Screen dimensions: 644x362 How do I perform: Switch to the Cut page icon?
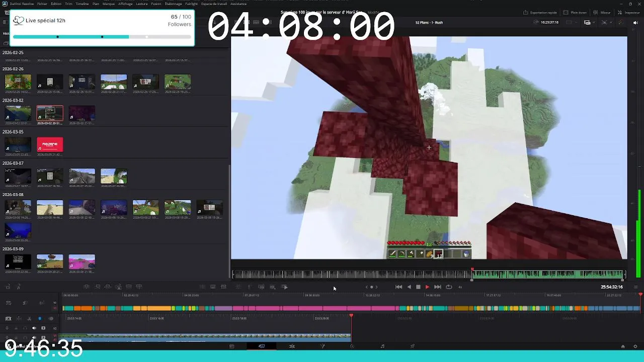262,346
